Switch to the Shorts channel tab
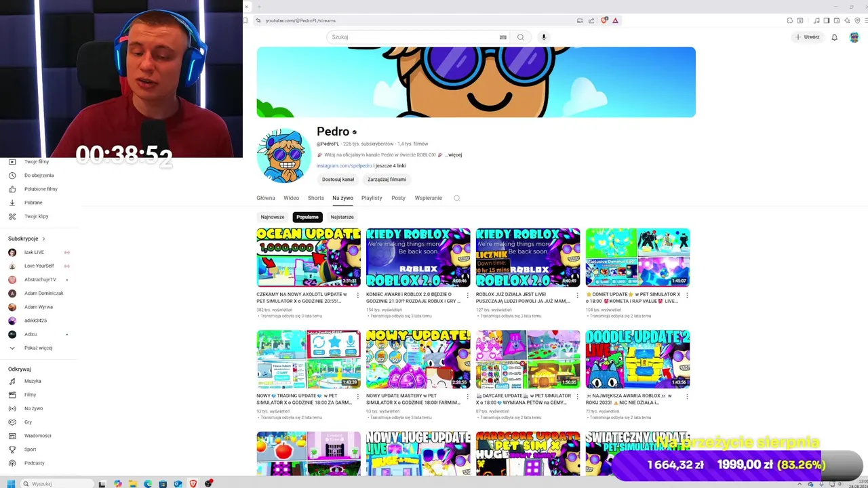Viewport: 868px width, 488px height. [316, 198]
